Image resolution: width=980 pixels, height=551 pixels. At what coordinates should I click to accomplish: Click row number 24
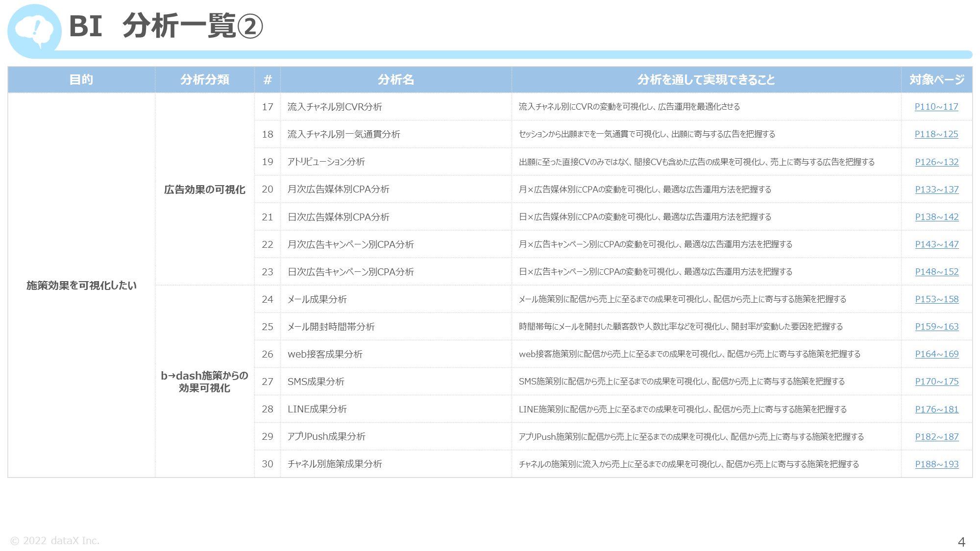click(268, 299)
